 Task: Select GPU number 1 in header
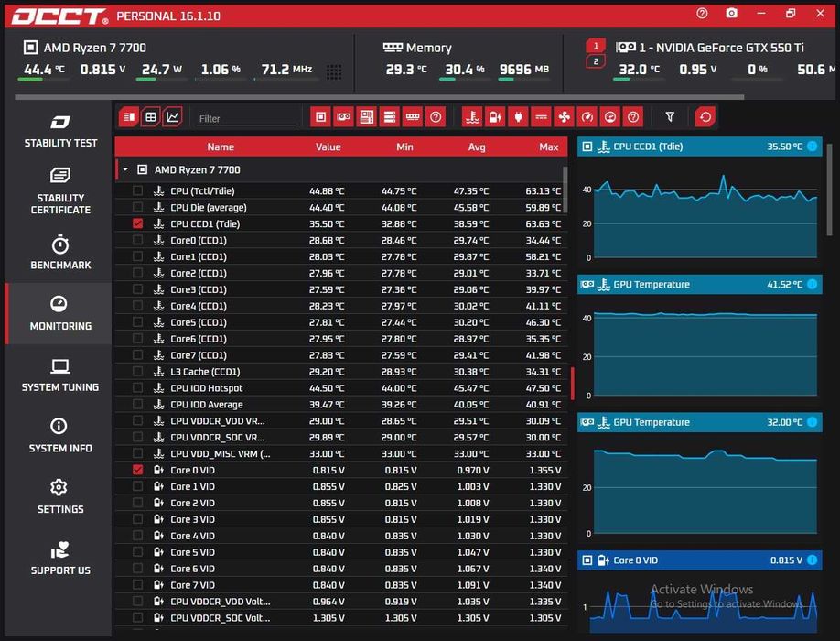[x=596, y=46]
